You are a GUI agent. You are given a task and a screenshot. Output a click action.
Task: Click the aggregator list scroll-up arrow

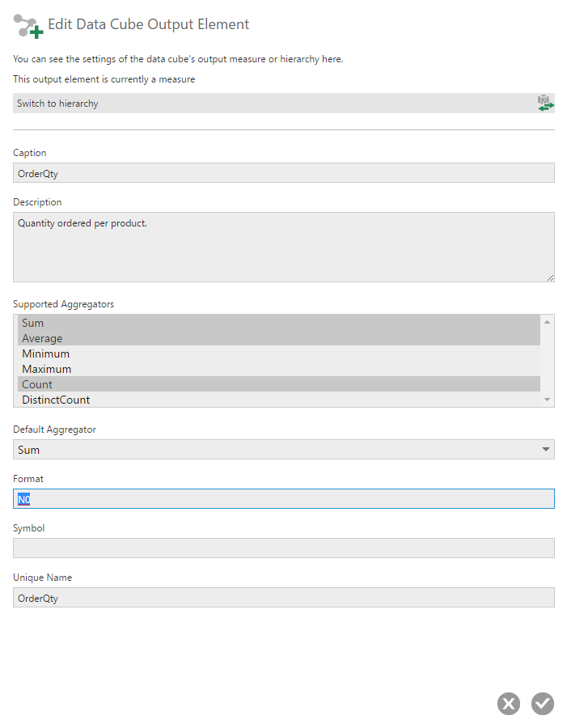547,322
